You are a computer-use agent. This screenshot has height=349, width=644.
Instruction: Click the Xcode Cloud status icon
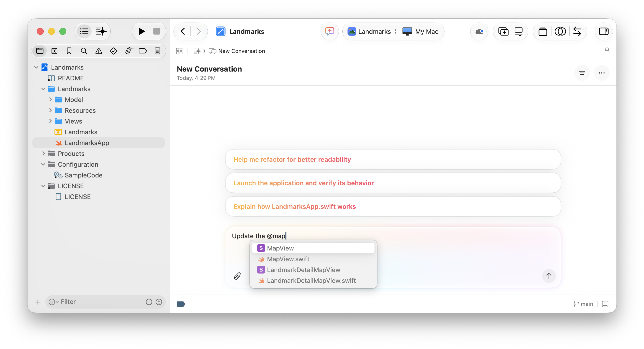[479, 31]
